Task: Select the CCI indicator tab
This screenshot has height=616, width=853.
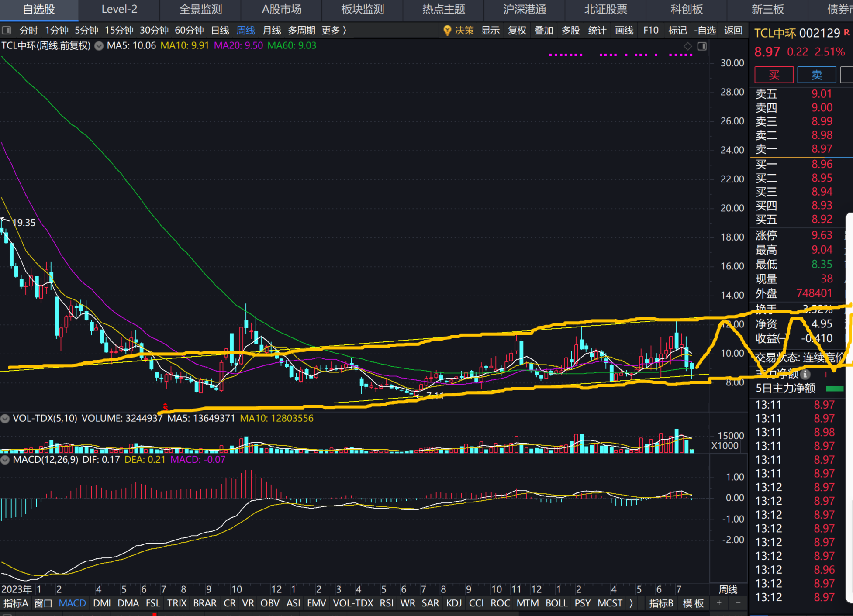Action: point(476,603)
